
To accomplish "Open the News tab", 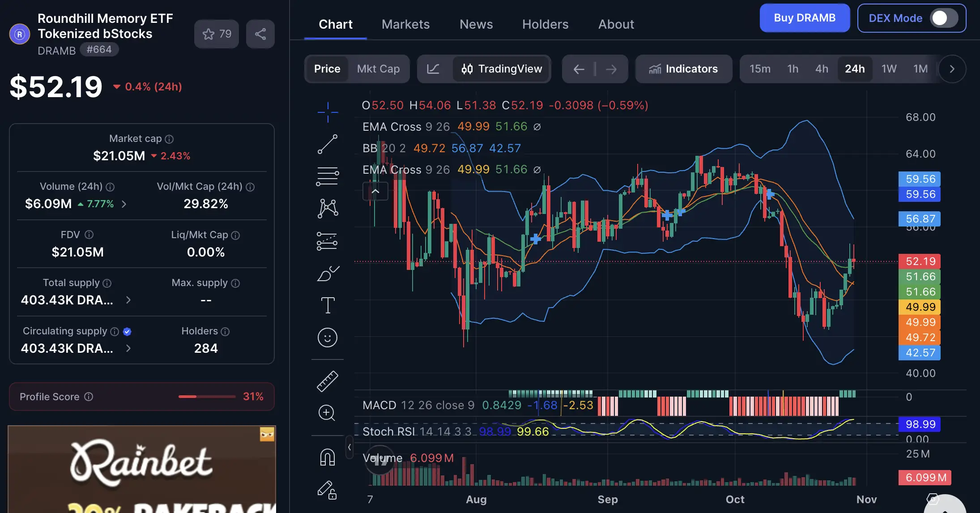I will 476,24.
